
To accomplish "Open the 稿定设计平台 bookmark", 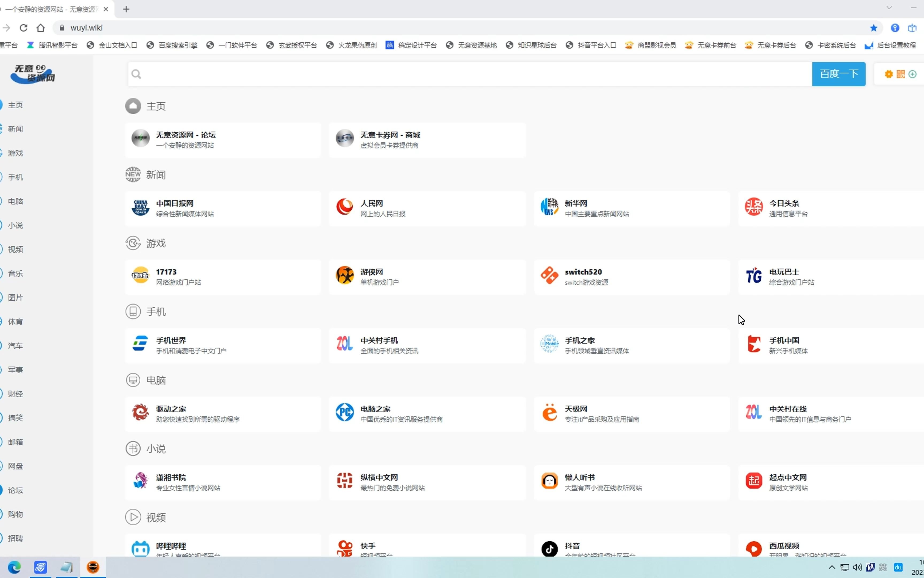I will click(x=411, y=45).
